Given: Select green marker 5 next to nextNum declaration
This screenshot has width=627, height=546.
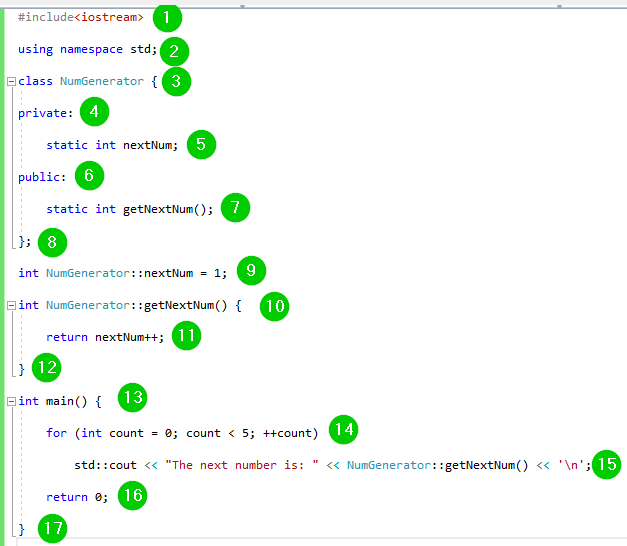Looking at the screenshot, I should (x=200, y=145).
